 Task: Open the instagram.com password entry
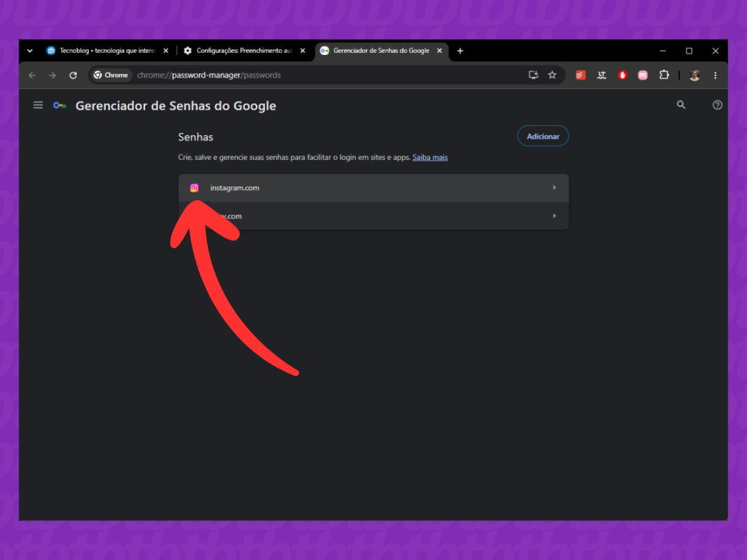coord(373,187)
